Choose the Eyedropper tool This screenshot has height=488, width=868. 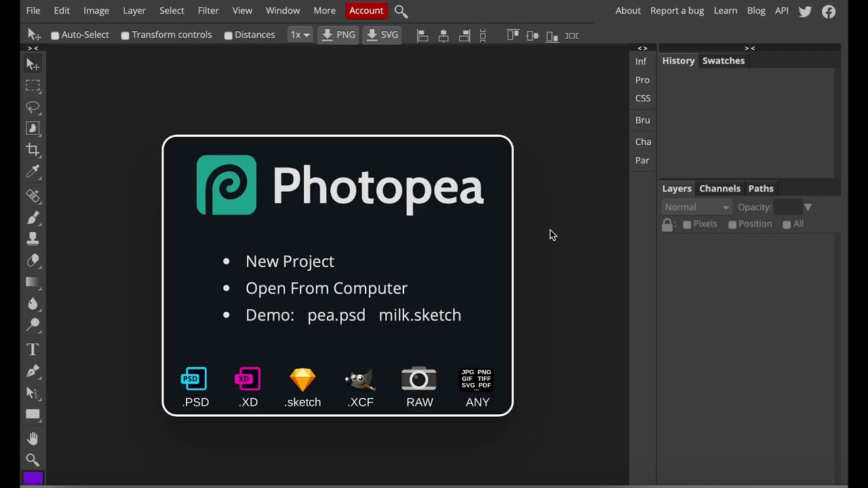pyautogui.click(x=33, y=171)
